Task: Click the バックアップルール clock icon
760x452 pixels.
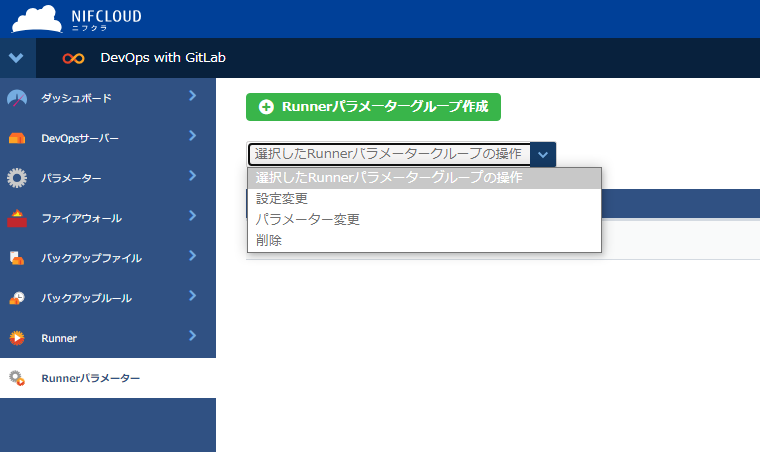Action: (17, 298)
